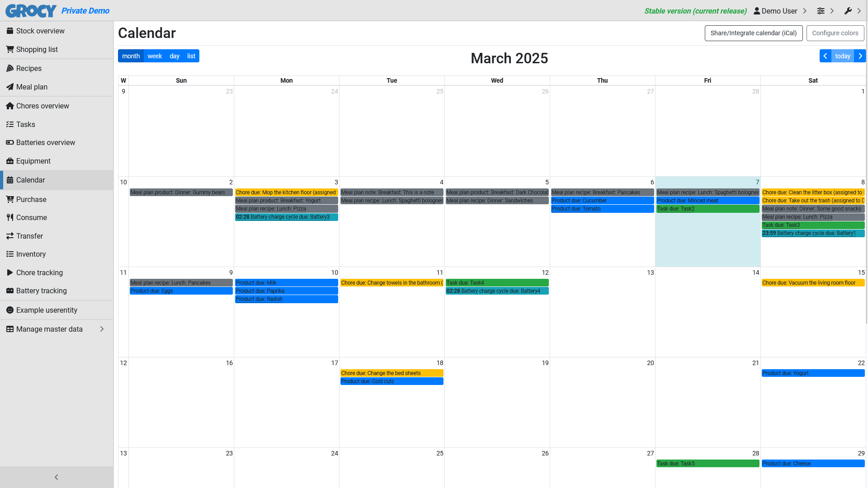Screen dimensions: 868x488
Task: Click the Example userentity smiley icon
Action: click(10, 310)
